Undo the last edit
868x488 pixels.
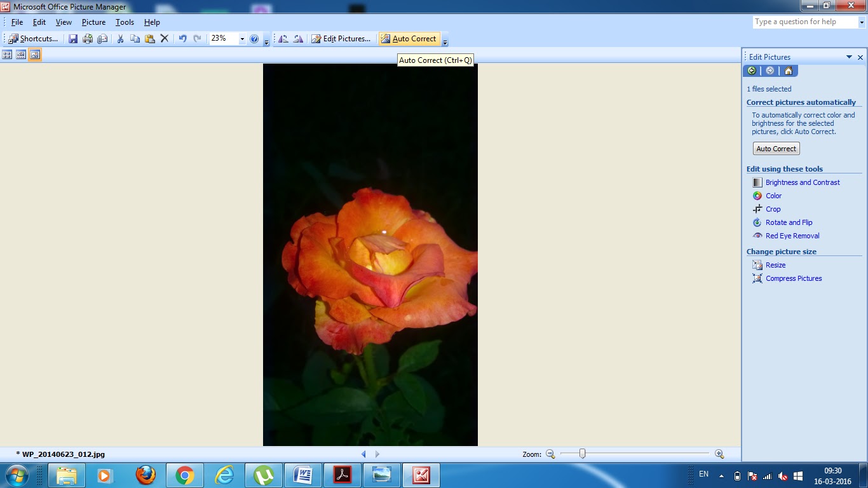(184, 38)
